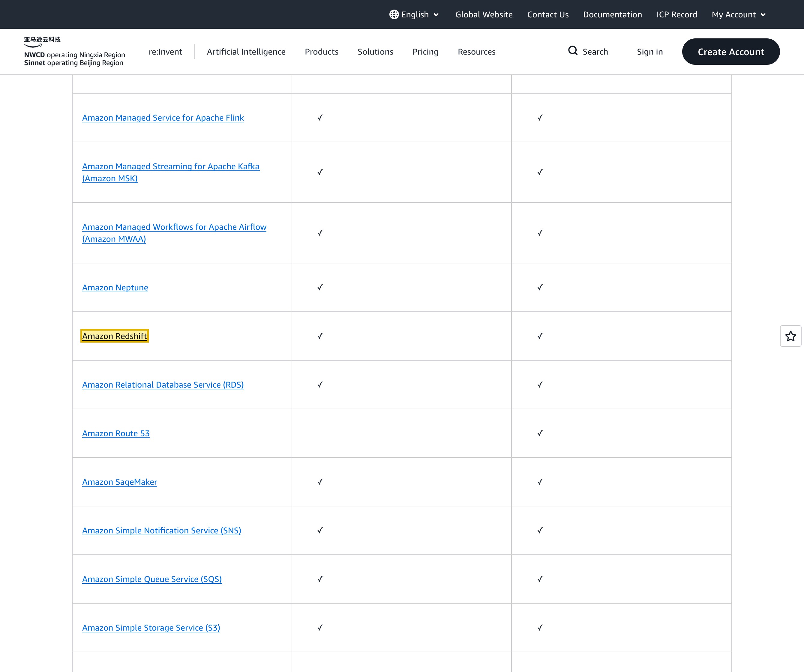The image size is (804, 672).
Task: Open Amazon Simple Queue Service (SQS) link
Action: tap(152, 579)
